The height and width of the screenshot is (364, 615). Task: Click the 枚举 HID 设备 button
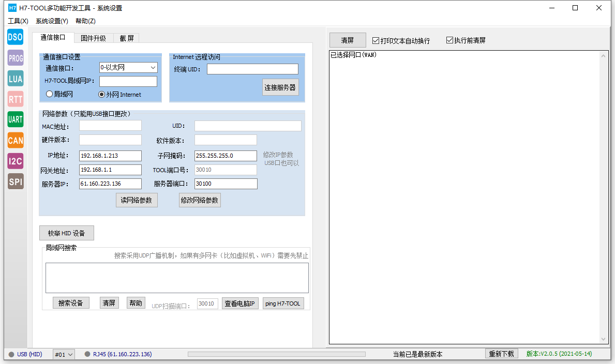[x=67, y=233]
